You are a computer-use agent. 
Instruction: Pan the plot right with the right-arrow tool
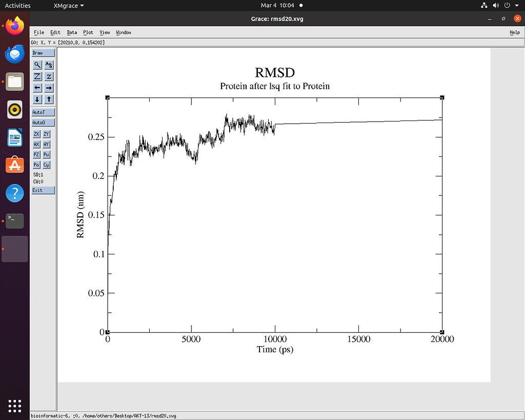[x=49, y=87]
